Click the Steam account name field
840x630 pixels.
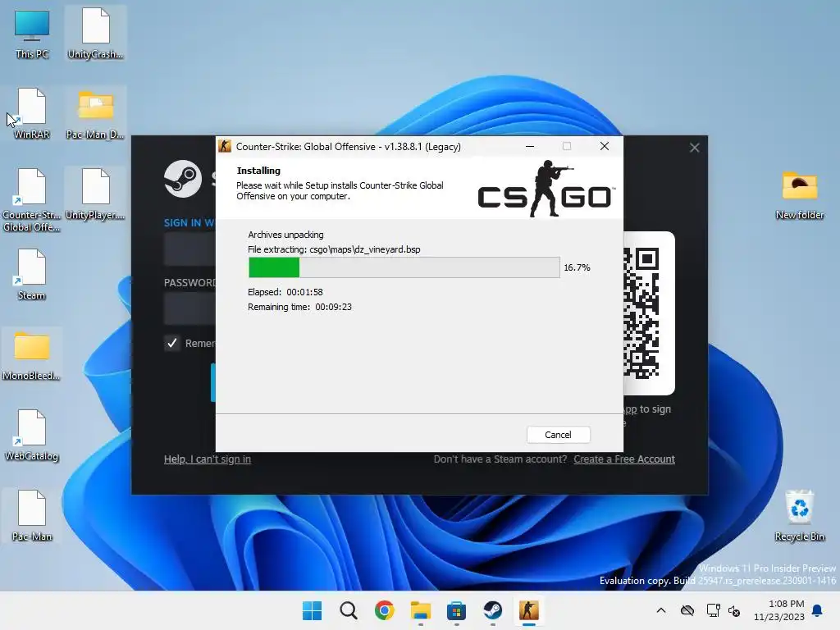[x=189, y=249]
